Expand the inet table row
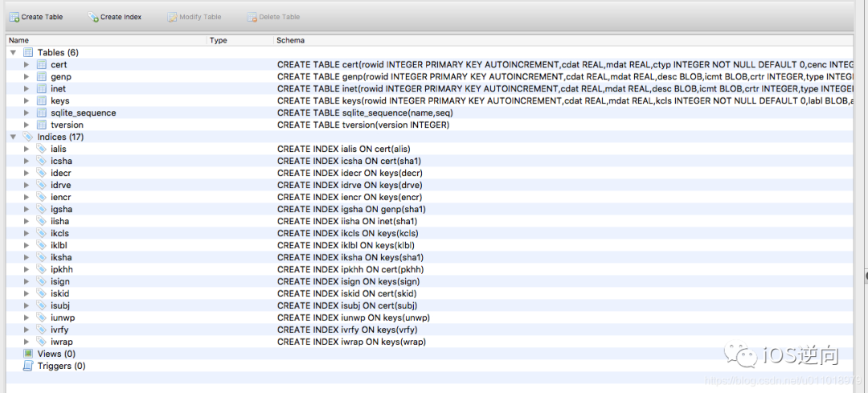The height and width of the screenshot is (393, 868). [27, 88]
